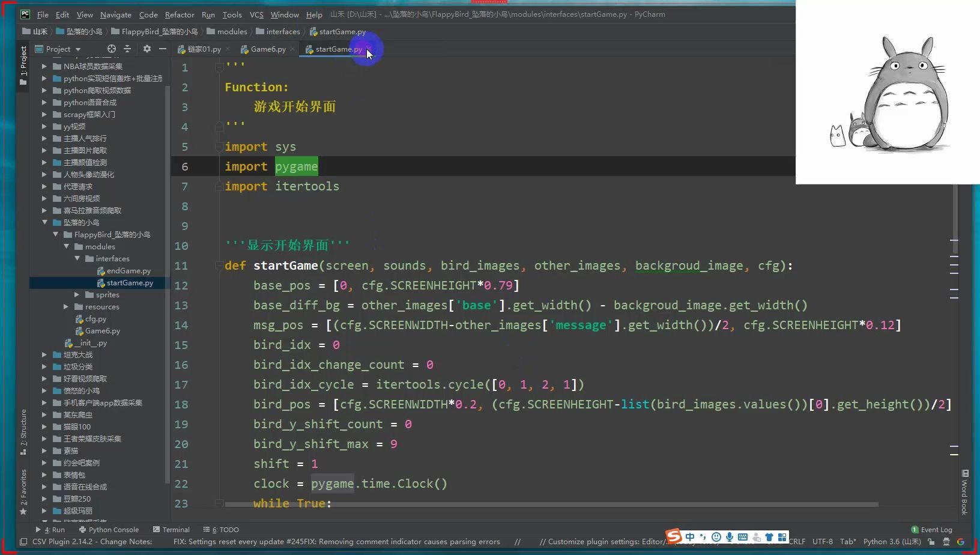The height and width of the screenshot is (555, 980).
Task: Toggle the 2: Favorites tool window
Action: [x=23, y=491]
